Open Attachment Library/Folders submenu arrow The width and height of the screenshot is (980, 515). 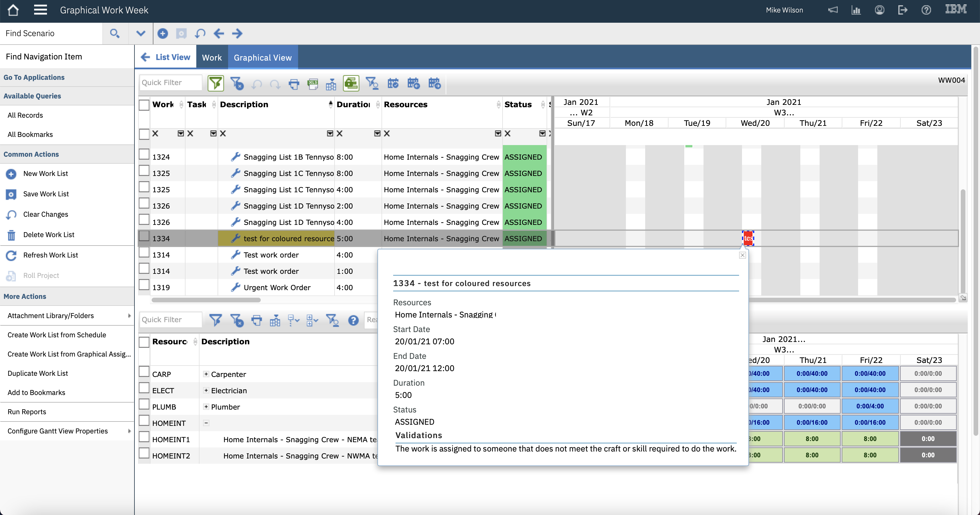(x=129, y=315)
